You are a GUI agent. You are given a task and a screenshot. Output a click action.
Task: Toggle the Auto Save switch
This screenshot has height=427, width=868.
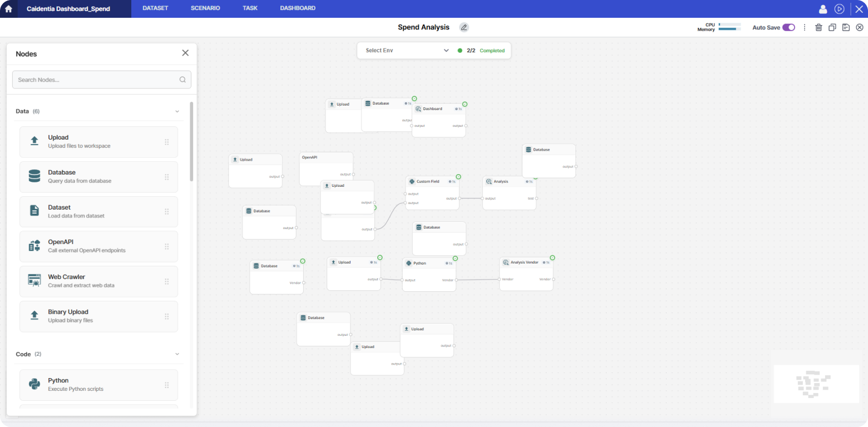(x=788, y=27)
